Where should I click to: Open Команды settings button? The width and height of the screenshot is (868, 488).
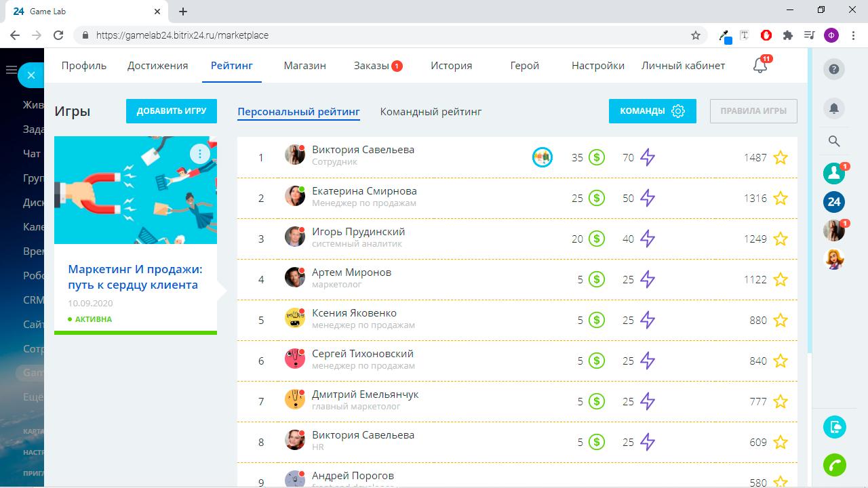[652, 111]
